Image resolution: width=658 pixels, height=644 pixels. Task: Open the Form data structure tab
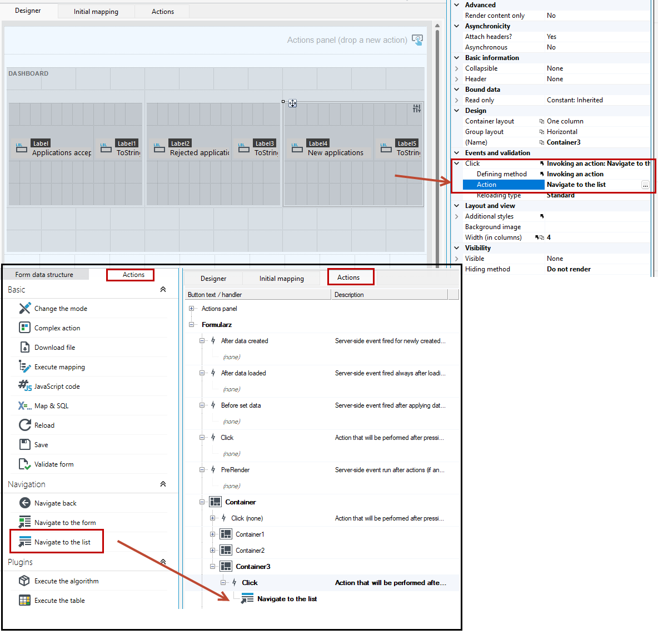44,275
